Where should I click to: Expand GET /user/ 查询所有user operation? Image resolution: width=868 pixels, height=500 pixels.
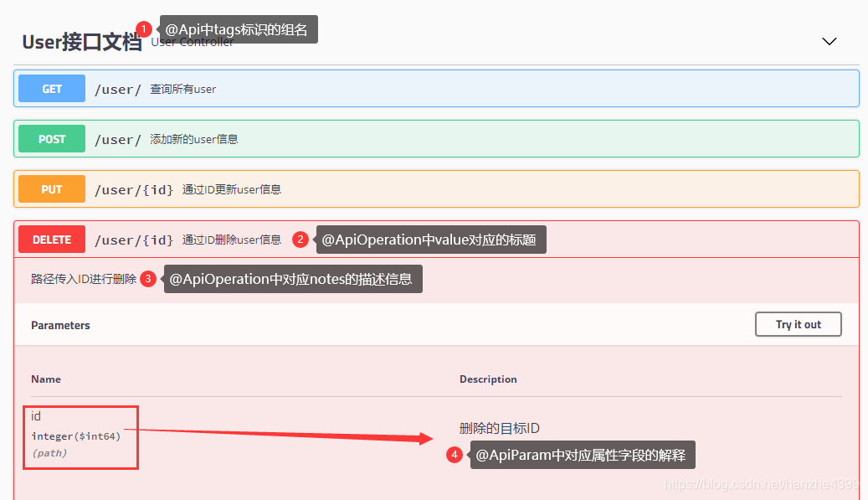click(x=436, y=89)
